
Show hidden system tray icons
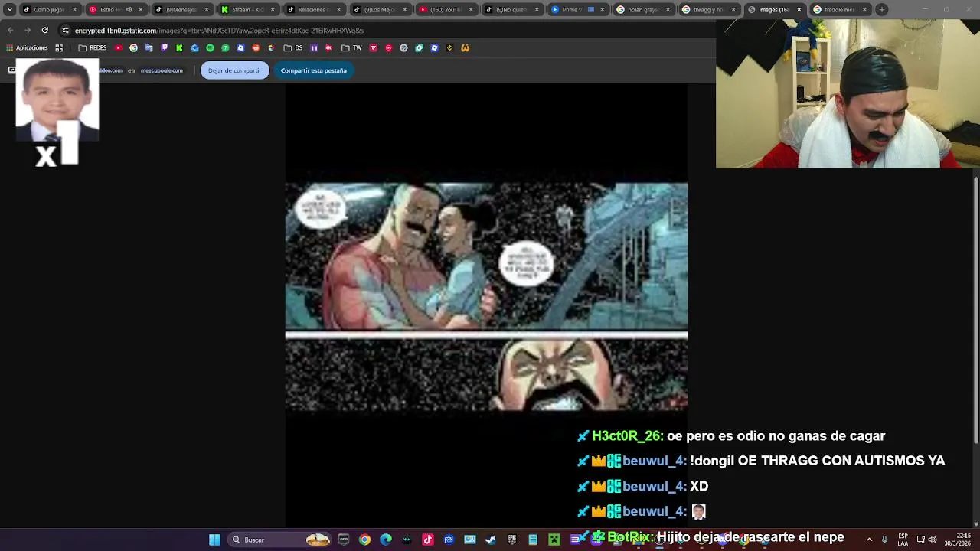pos(869,540)
